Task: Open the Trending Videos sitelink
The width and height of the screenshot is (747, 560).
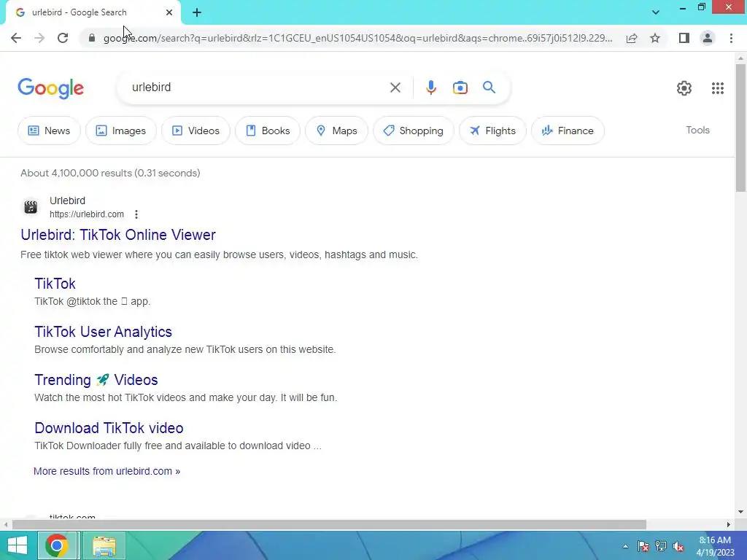Action: click(x=96, y=380)
